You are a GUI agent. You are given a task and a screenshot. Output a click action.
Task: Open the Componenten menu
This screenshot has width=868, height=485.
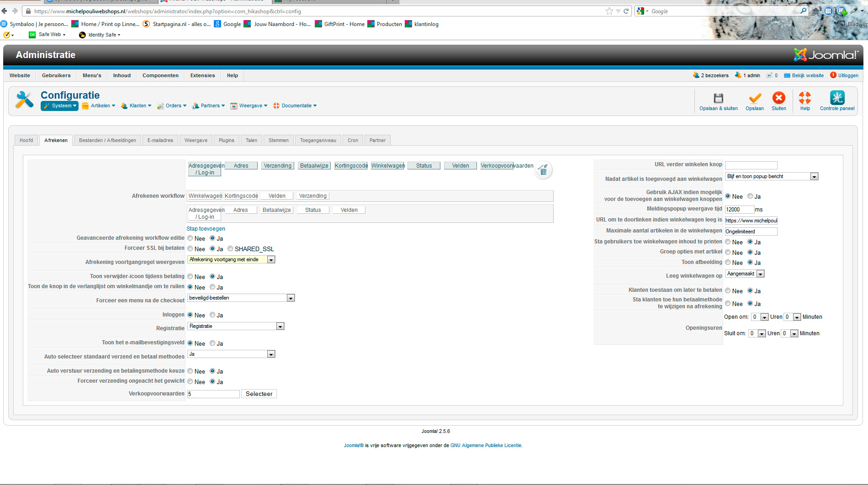click(160, 75)
